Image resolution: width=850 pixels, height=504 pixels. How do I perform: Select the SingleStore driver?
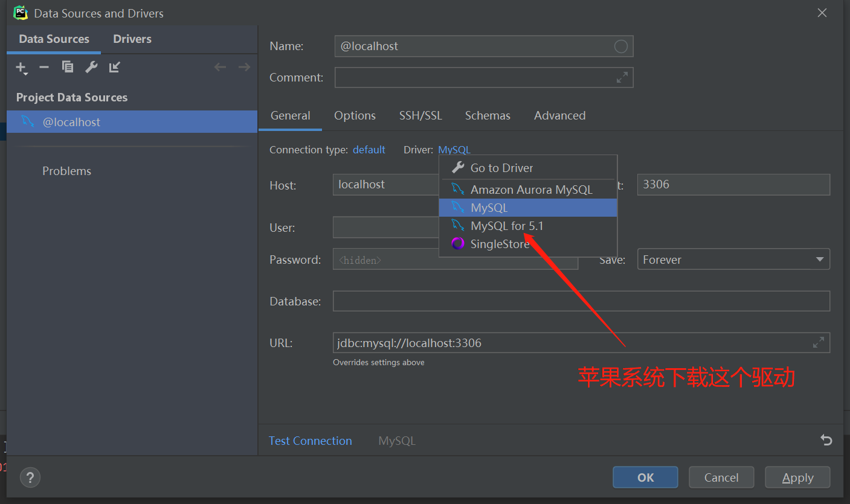click(x=529, y=244)
